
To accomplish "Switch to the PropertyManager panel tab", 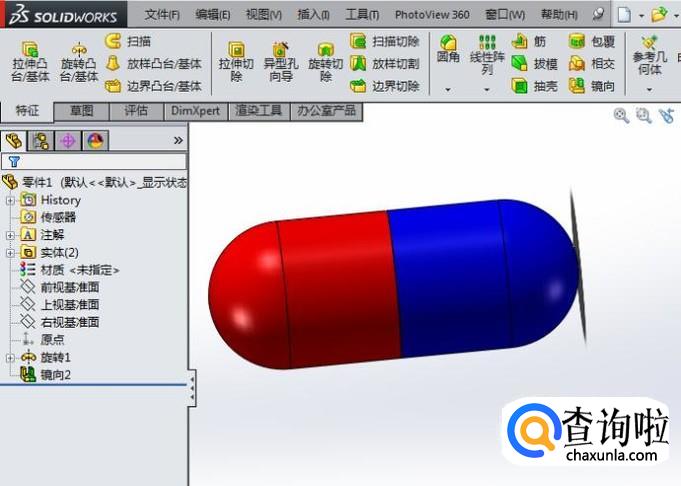I will pyautogui.click(x=41, y=141).
